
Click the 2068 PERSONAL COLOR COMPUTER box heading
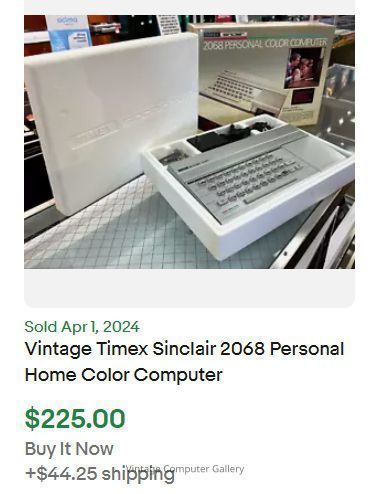[x=265, y=43]
